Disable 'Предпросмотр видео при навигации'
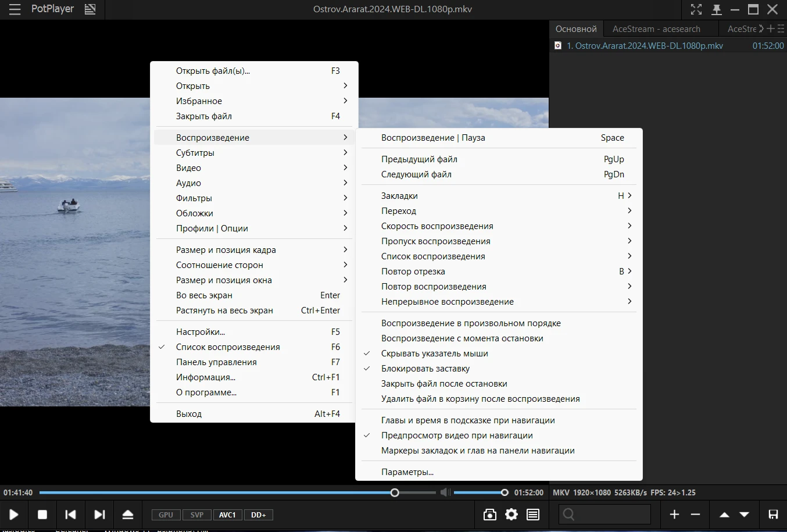The height and width of the screenshot is (532, 787). (456, 435)
